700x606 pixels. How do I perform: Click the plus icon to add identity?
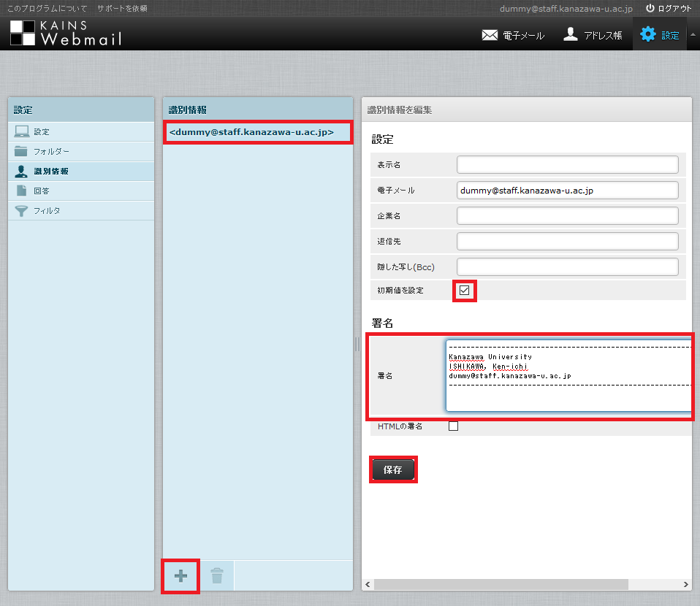(180, 576)
